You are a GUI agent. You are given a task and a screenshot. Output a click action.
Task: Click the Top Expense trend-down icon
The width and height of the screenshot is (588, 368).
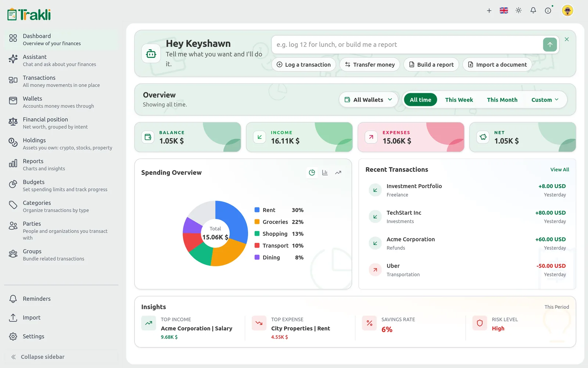click(259, 323)
